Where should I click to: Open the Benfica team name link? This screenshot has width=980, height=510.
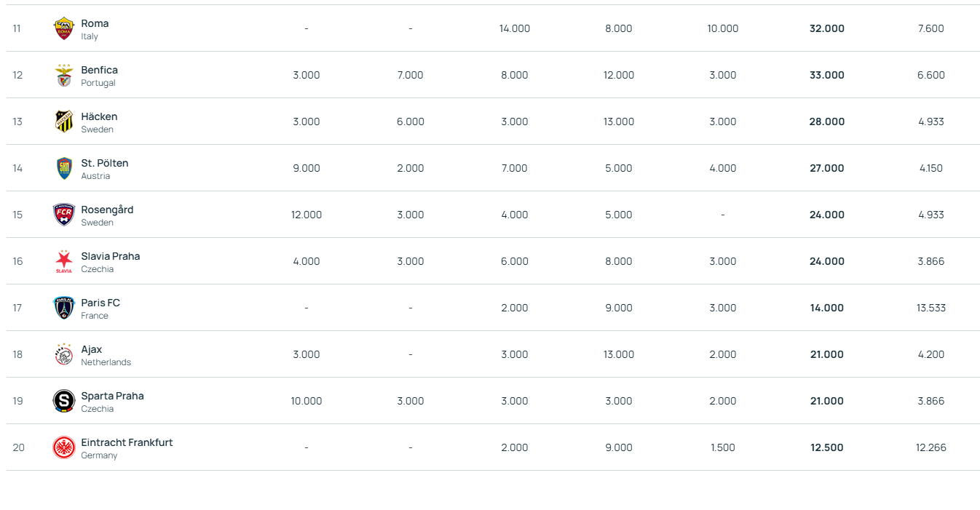(99, 70)
